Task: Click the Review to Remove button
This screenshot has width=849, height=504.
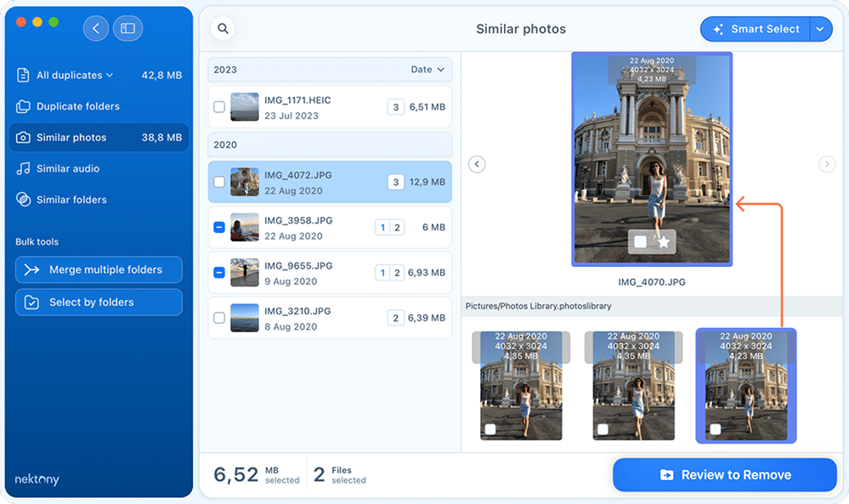Action: coord(725,475)
